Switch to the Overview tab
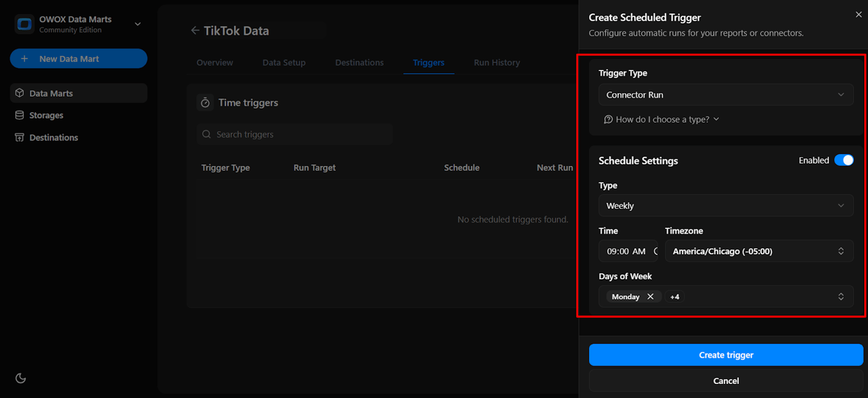868x398 pixels. tap(215, 62)
